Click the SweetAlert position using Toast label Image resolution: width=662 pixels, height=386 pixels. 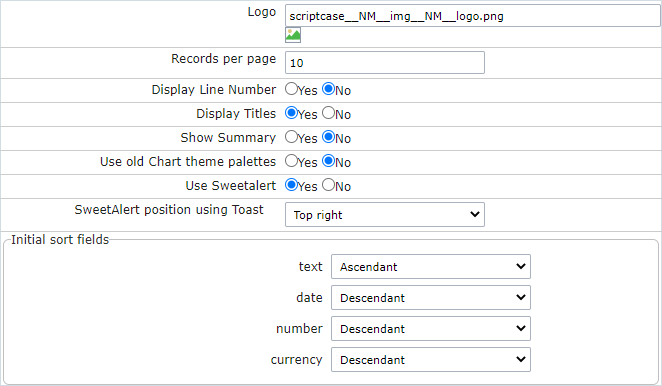169,210
